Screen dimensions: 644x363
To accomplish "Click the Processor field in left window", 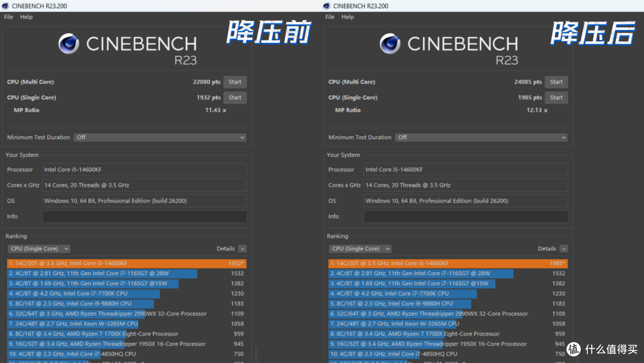I will click(144, 170).
